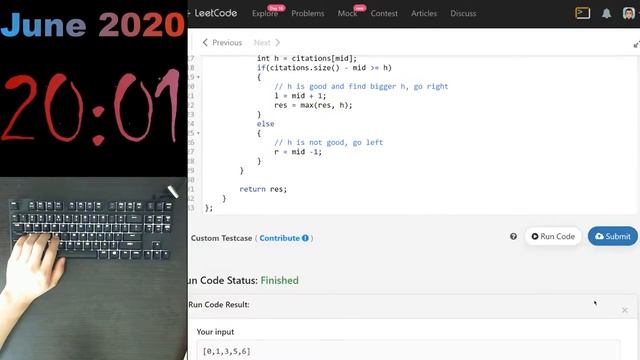
Task: Submit the solution
Action: point(613,236)
